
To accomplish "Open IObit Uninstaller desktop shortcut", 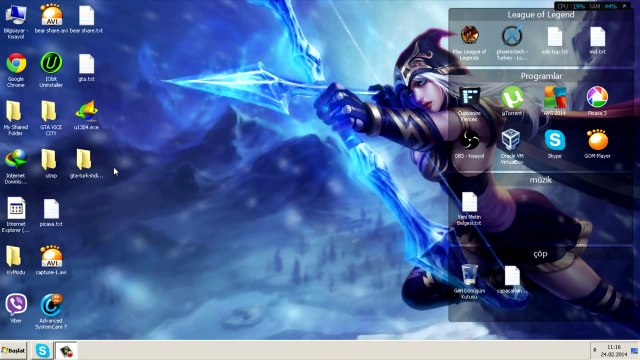I will click(x=51, y=69).
